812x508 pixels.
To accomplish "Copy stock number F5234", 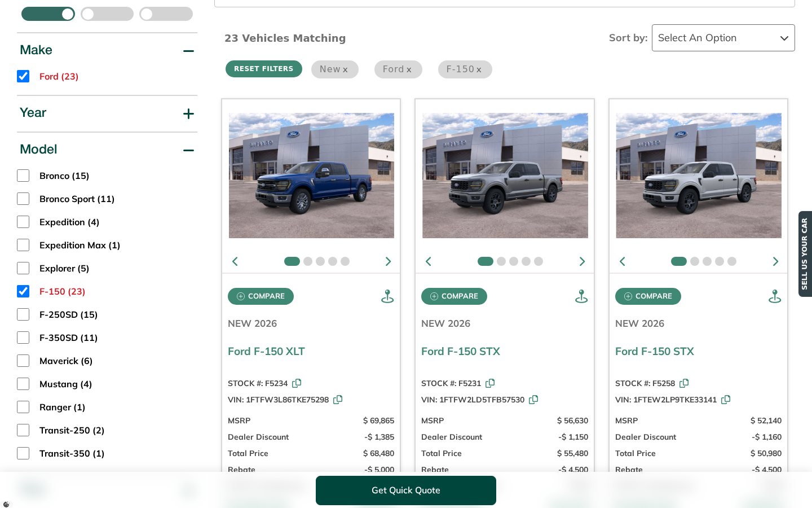I will click(297, 383).
